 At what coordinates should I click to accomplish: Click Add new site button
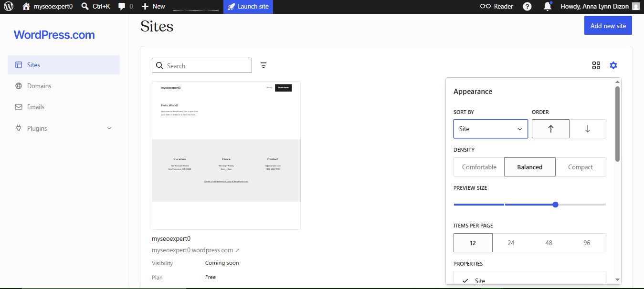pos(608,26)
